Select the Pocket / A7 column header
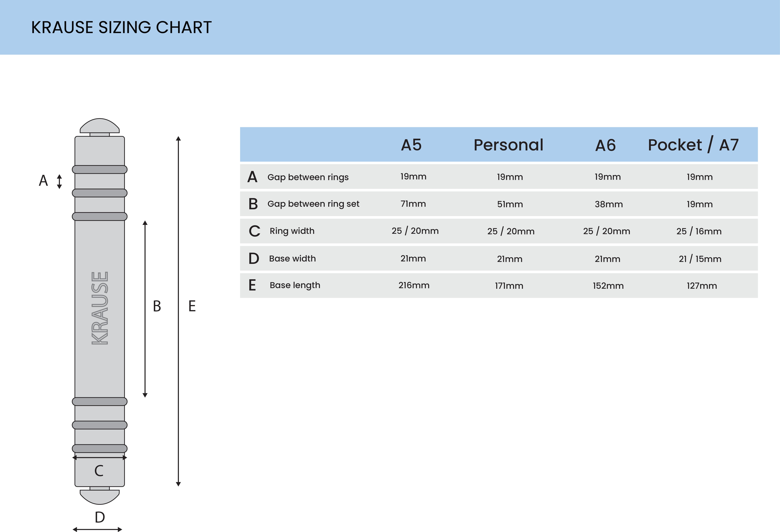 pos(693,145)
